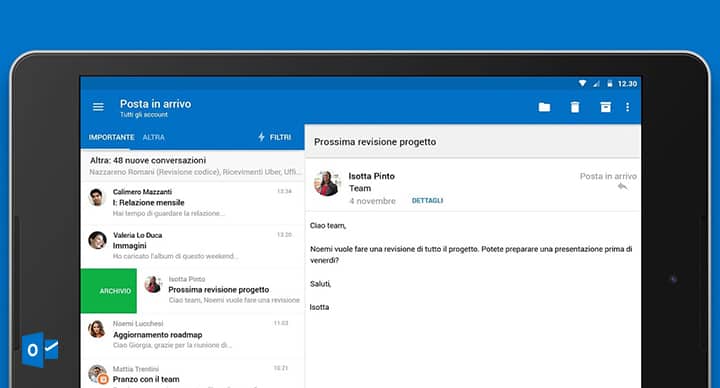Open Noemi Lucchesi email Aggiornamento roadmap

(192, 335)
